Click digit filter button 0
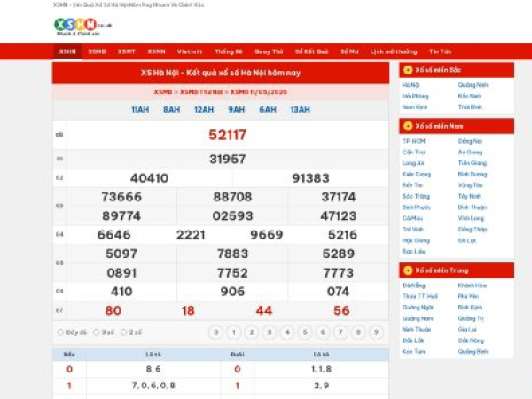This screenshot has height=399, width=532. click(216, 332)
